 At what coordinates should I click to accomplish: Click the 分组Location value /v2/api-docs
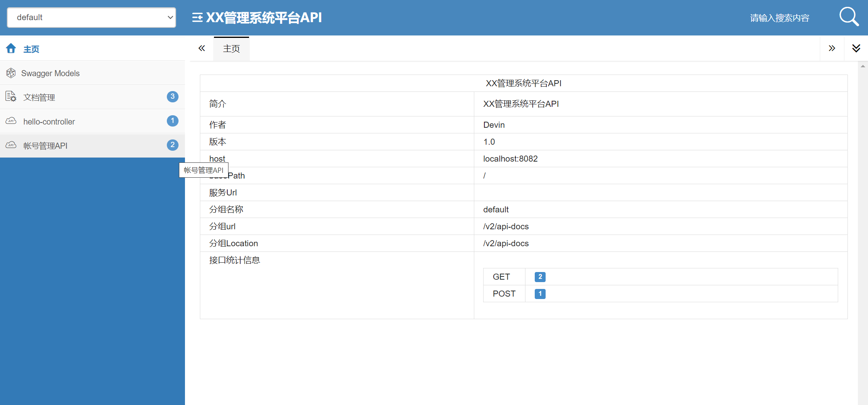coord(506,243)
